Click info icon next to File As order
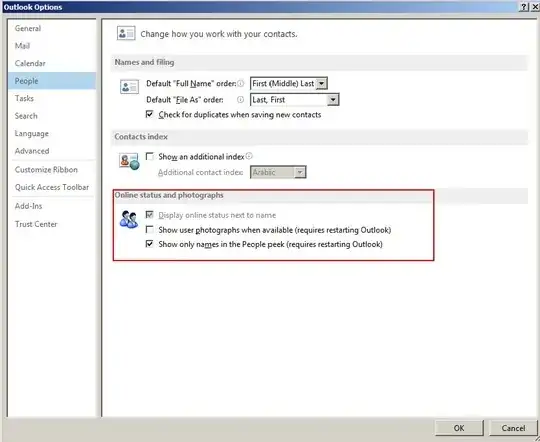This screenshot has width=540, height=442. point(240,100)
